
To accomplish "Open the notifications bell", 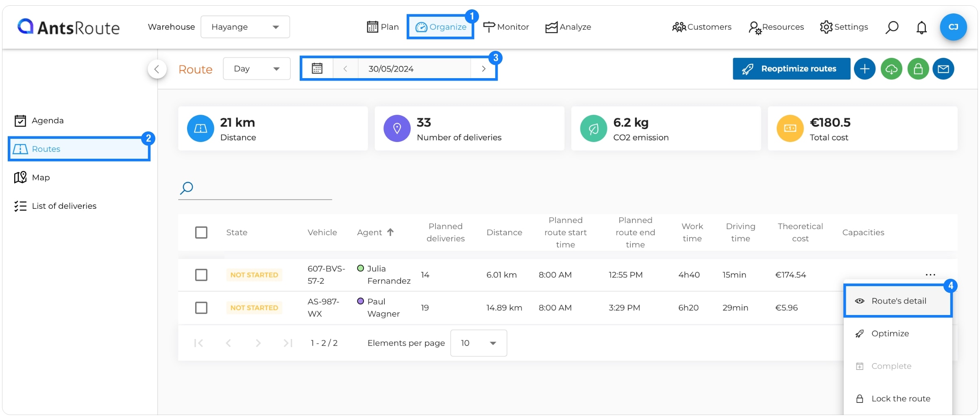I will (921, 27).
